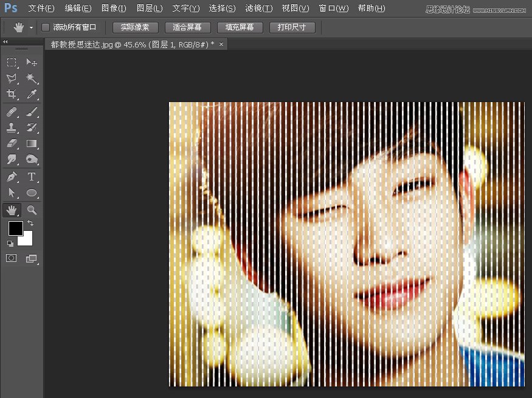Enable the 滚动所有窗口 checkbox

tap(45, 27)
